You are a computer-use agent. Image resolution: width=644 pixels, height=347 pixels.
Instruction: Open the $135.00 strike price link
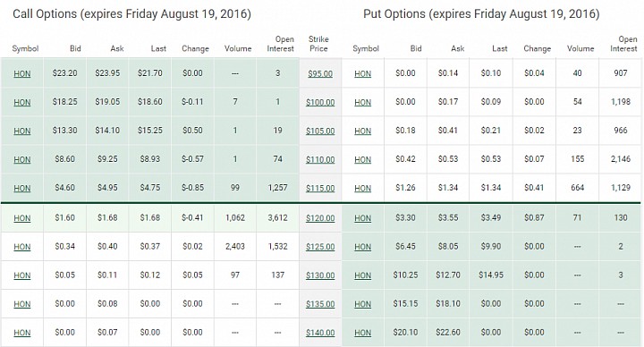pyautogui.click(x=320, y=304)
